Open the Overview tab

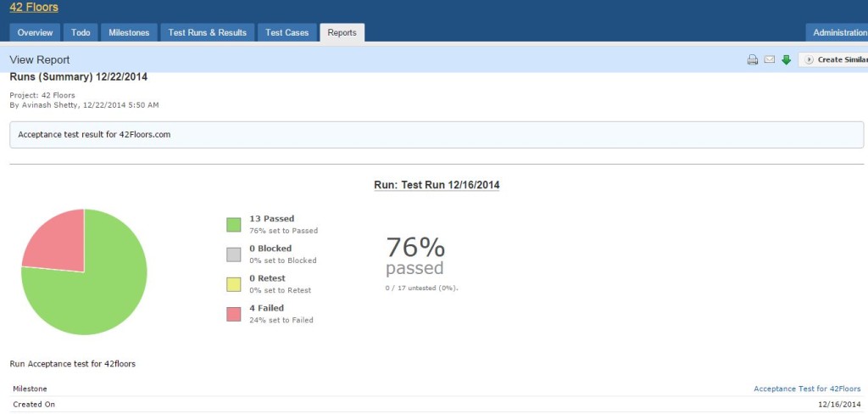click(x=35, y=33)
